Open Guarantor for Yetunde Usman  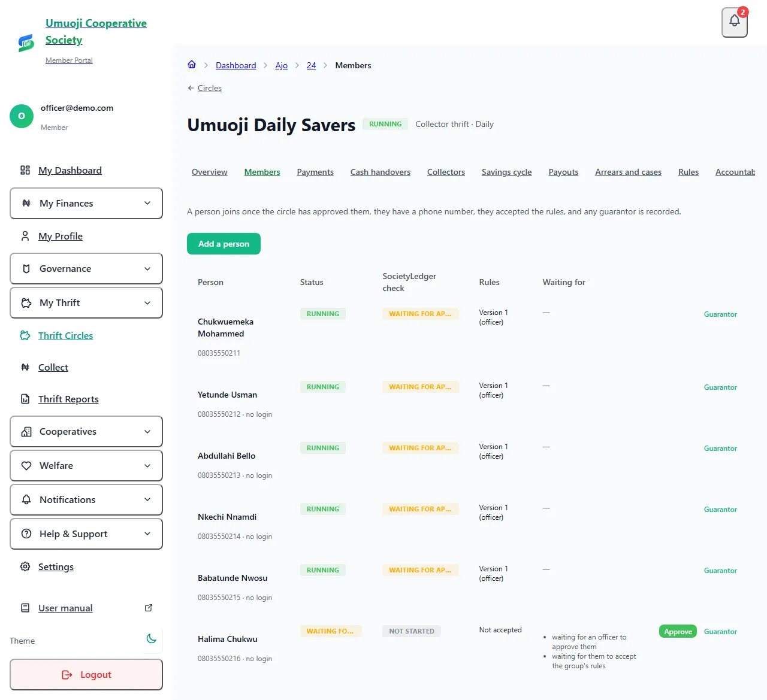[x=720, y=387]
